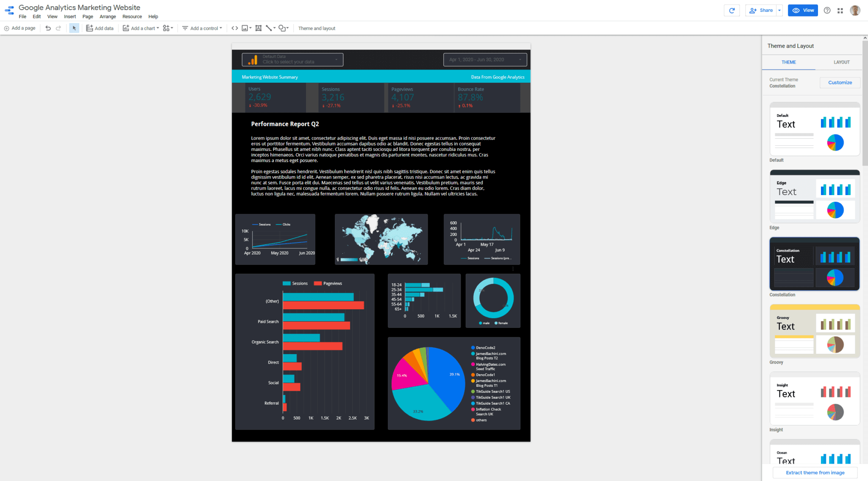Open the shape tool
This screenshot has width=868, height=481.
click(x=283, y=28)
